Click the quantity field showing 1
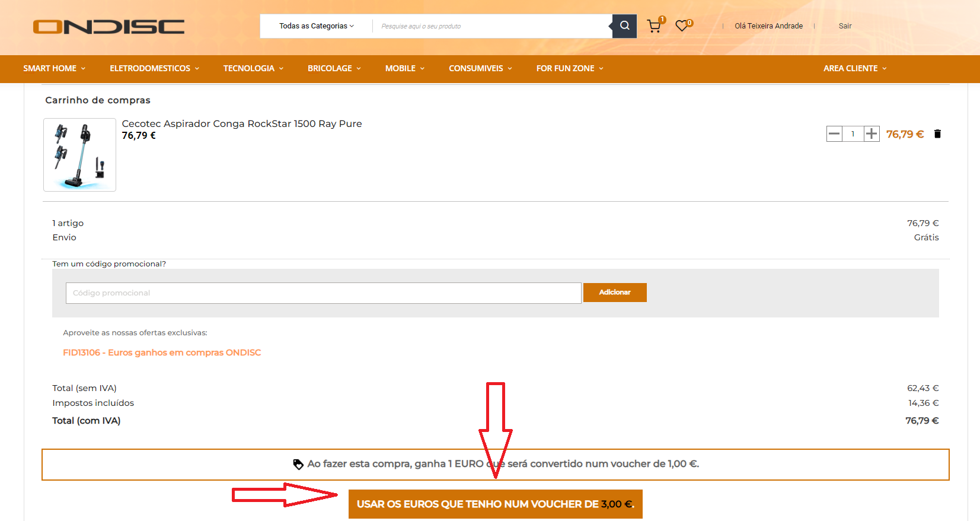This screenshot has height=521, width=980. [x=853, y=134]
